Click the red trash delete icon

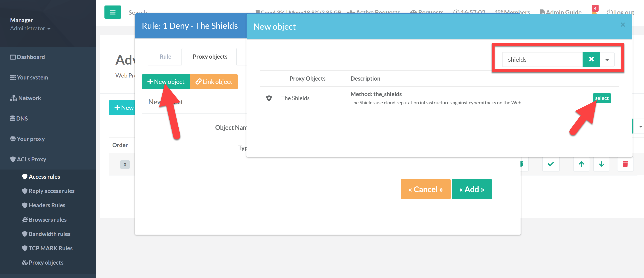(x=625, y=164)
